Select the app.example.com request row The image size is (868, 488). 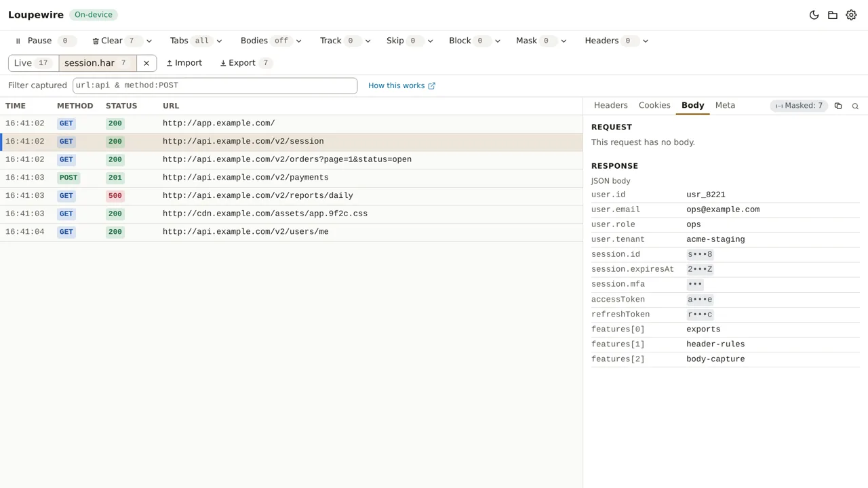click(291, 123)
